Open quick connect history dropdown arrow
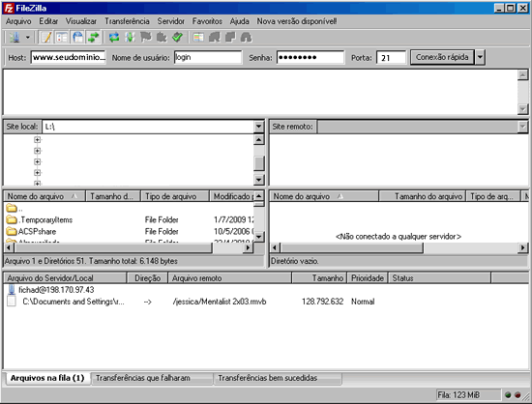Screen dimensions: 532x404 [x=480, y=57]
